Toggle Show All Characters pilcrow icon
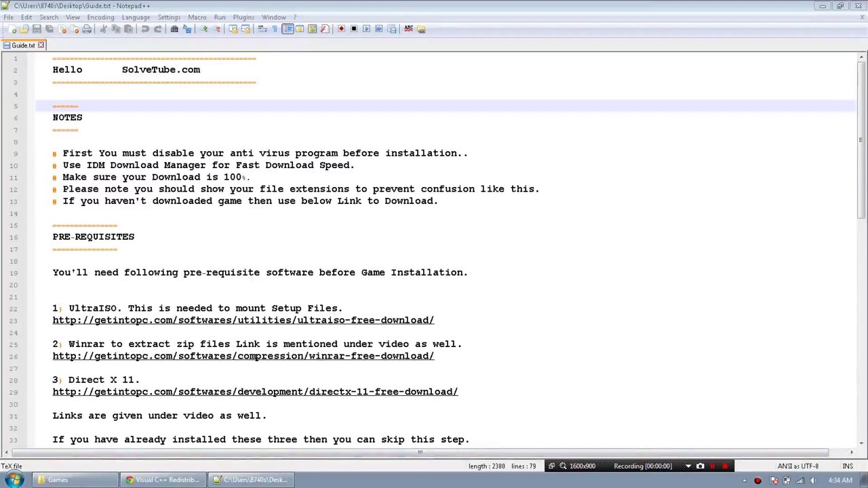 pyautogui.click(x=274, y=29)
